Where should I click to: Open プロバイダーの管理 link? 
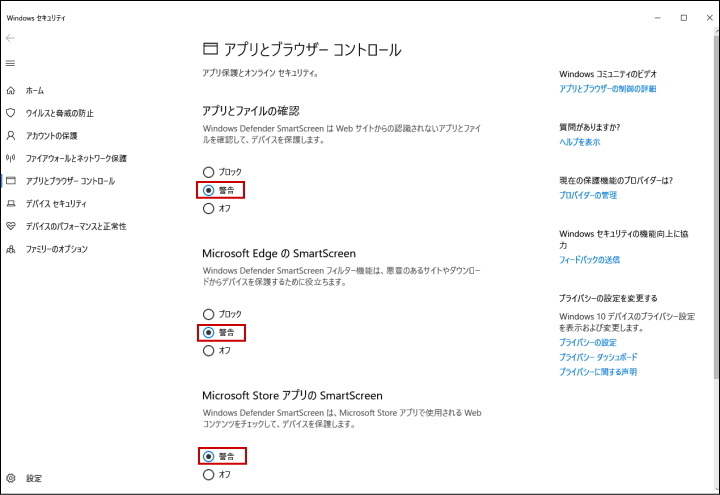click(x=588, y=195)
